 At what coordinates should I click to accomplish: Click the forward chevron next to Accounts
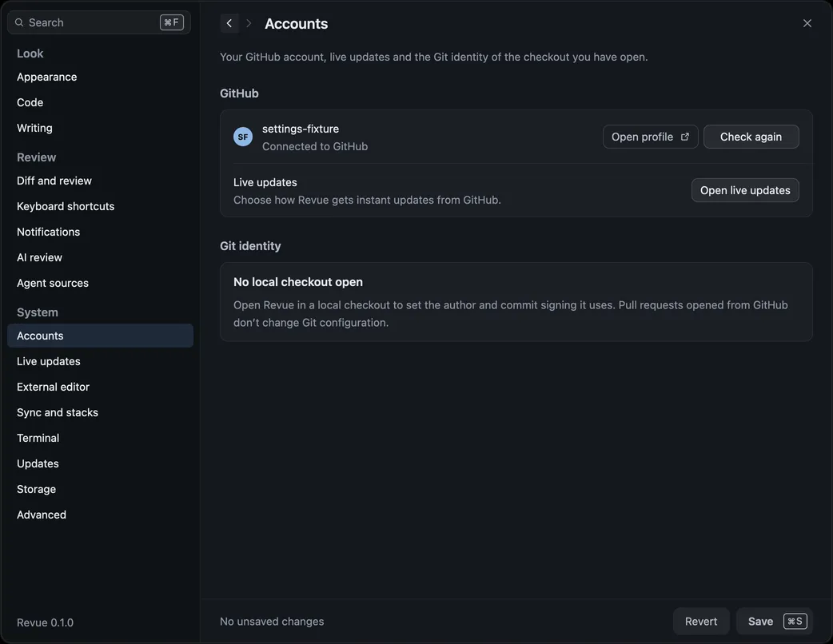tap(249, 23)
